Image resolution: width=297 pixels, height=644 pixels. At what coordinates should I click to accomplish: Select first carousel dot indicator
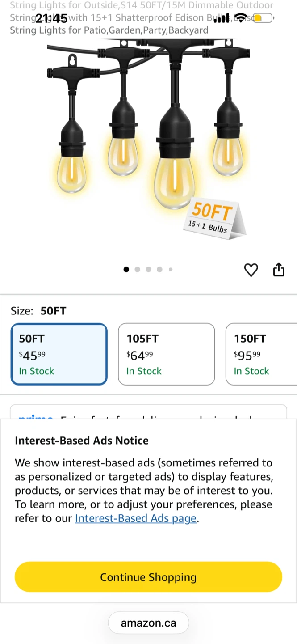126,269
